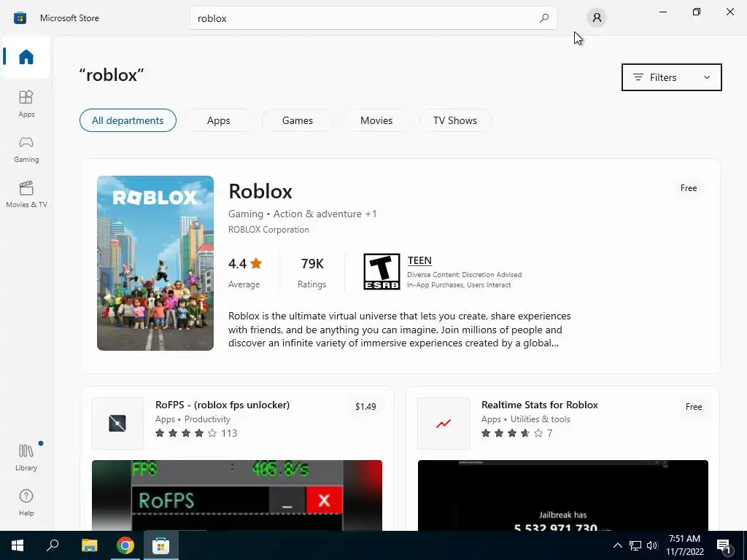747x560 pixels.
Task: Click the Free button for Roblox
Action: point(689,188)
